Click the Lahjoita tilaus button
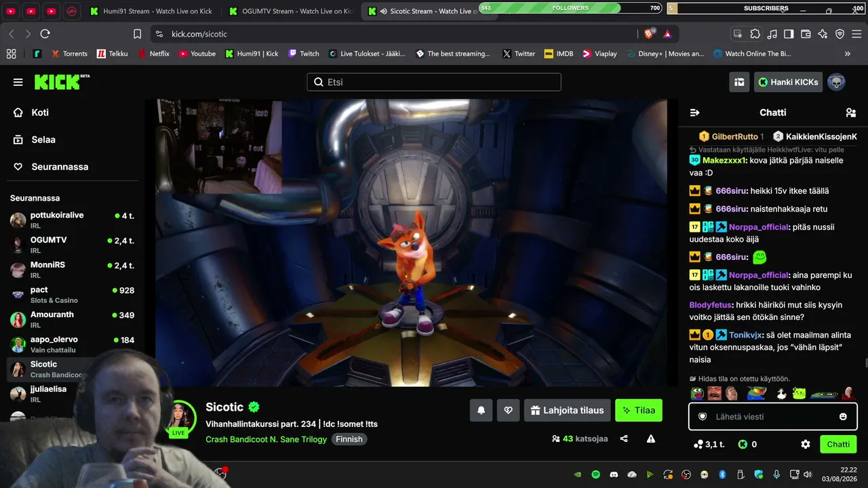Screen dimensions: 868x488 [567, 410]
